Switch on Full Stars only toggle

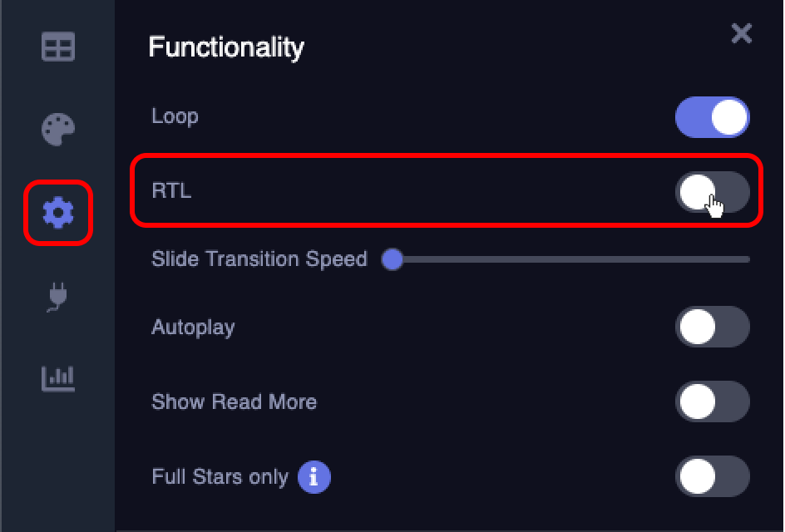pos(713,476)
